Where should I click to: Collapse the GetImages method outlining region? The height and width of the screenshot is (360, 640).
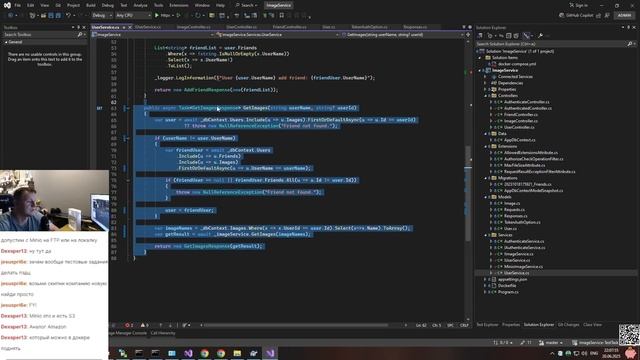[x=128, y=108]
